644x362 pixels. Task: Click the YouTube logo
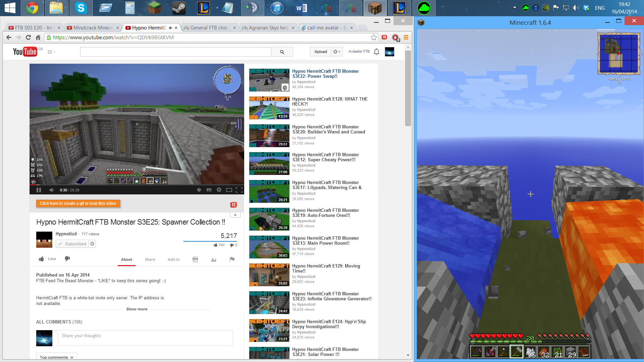[x=25, y=52]
